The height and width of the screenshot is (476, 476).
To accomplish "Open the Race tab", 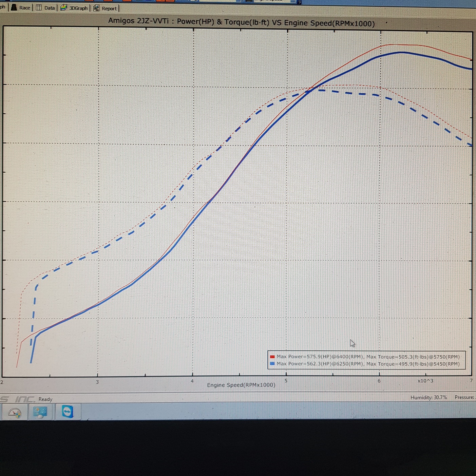I will 21,8.
